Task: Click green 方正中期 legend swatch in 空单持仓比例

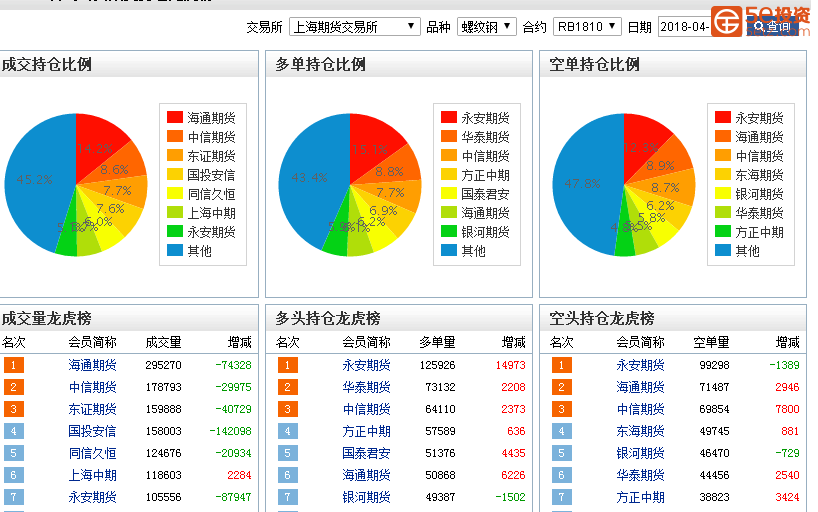Action: (x=723, y=231)
